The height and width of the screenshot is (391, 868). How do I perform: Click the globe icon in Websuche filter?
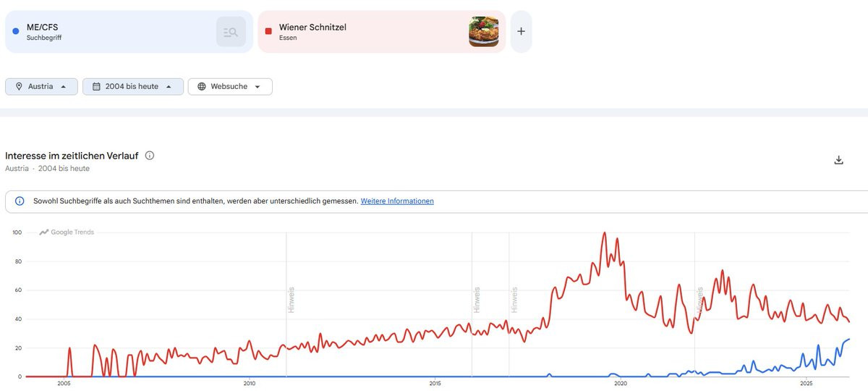pyautogui.click(x=201, y=86)
